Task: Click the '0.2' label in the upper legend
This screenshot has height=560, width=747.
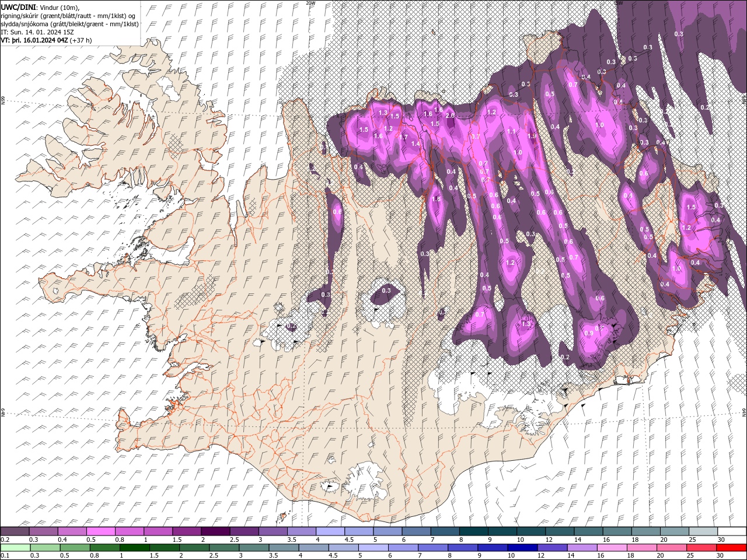Action: 5,540
